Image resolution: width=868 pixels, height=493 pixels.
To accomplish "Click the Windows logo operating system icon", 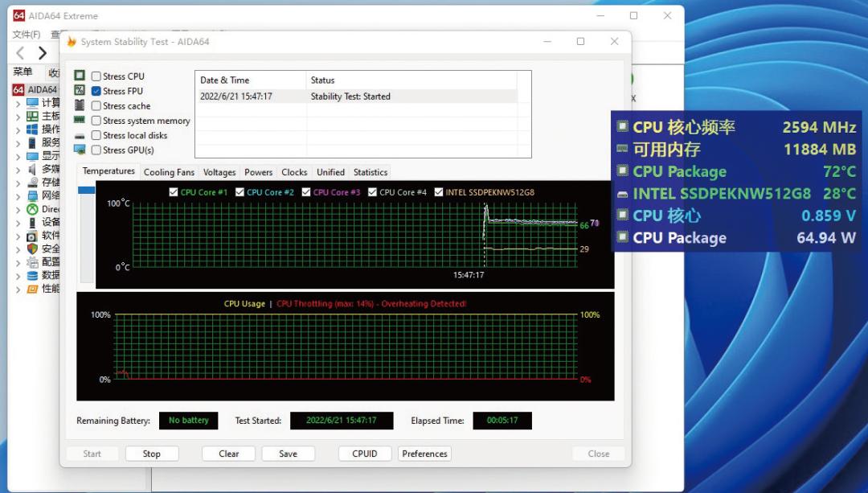I will pyautogui.click(x=32, y=129).
